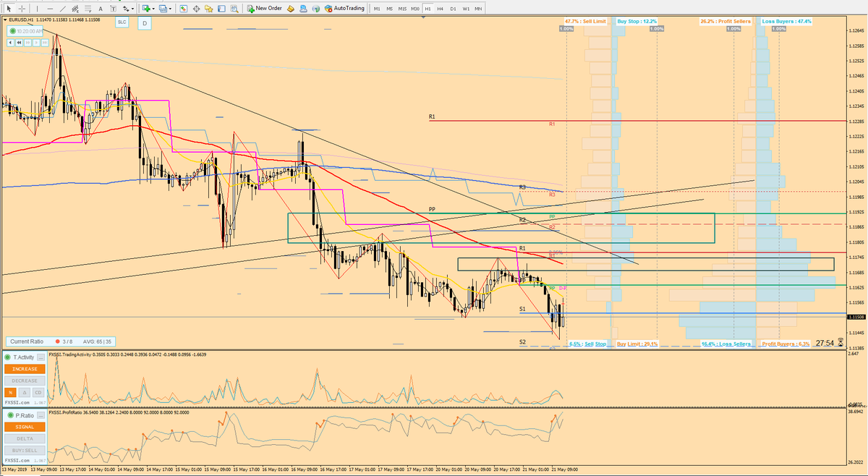Screen dimensions: 868x476
Task: Pick the vertical line drawing tool
Action: click(x=38, y=8)
